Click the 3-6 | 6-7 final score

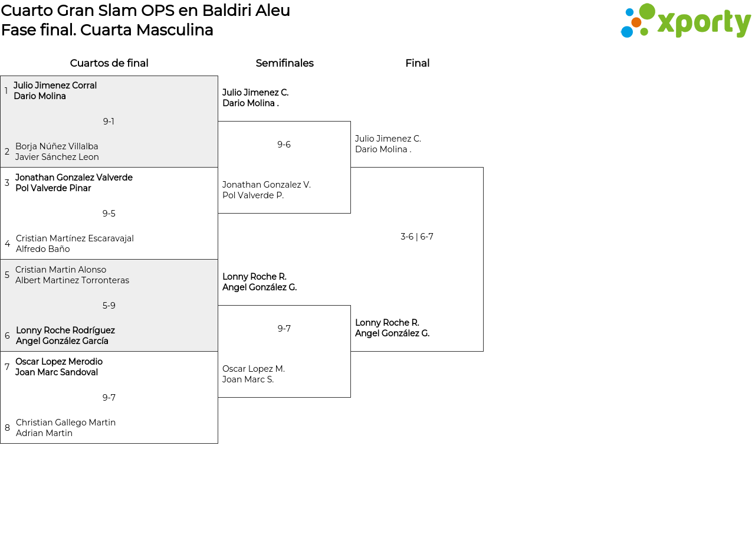[416, 237]
